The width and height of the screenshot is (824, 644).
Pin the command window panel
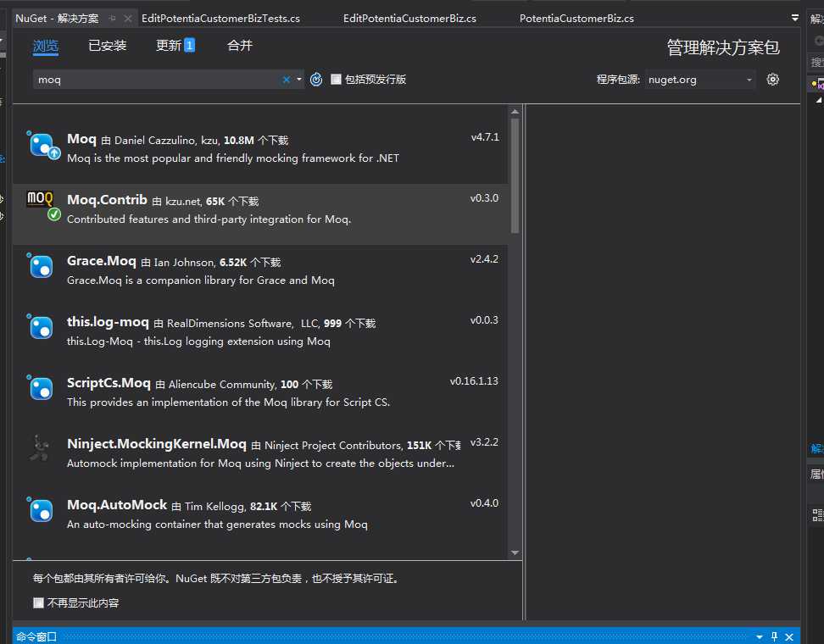click(774, 636)
